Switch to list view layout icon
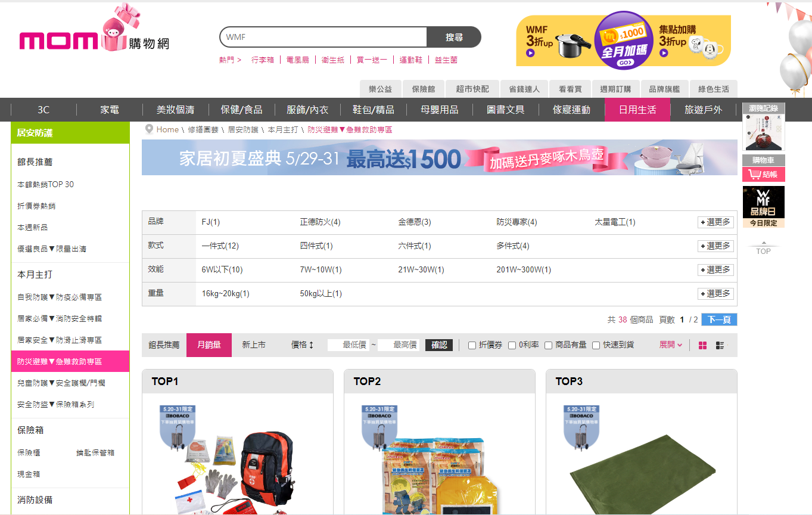The image size is (812, 515). [x=720, y=346]
